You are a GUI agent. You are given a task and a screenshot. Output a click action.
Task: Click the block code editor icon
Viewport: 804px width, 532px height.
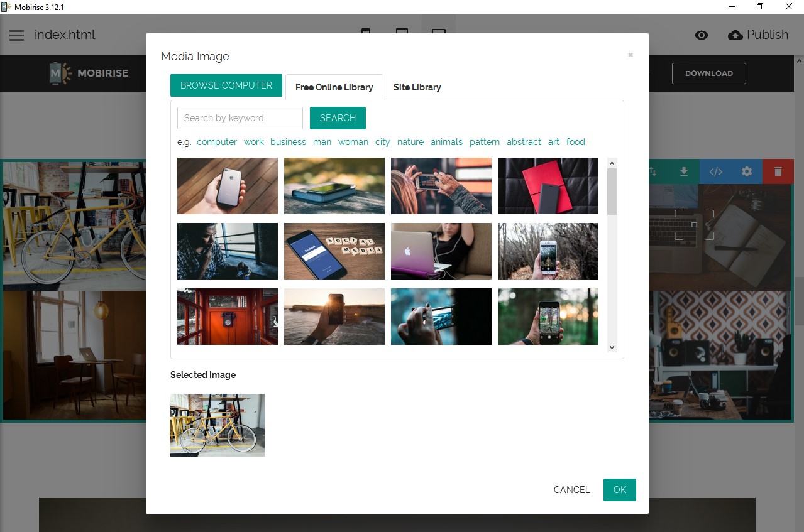click(x=715, y=171)
